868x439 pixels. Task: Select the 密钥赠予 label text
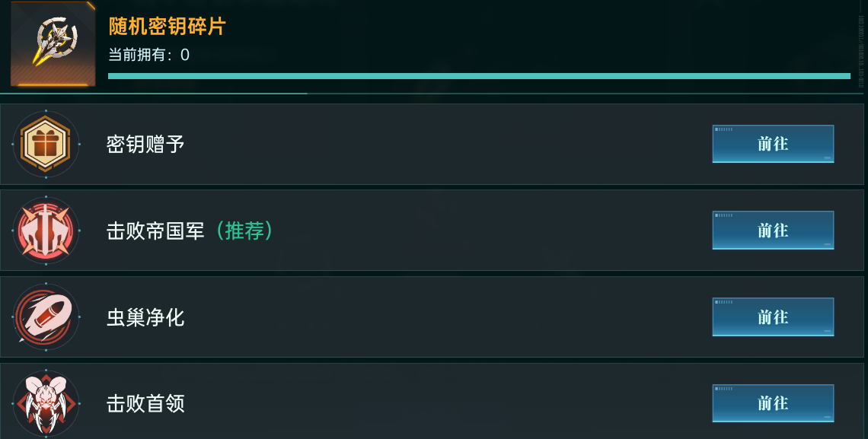click(145, 145)
